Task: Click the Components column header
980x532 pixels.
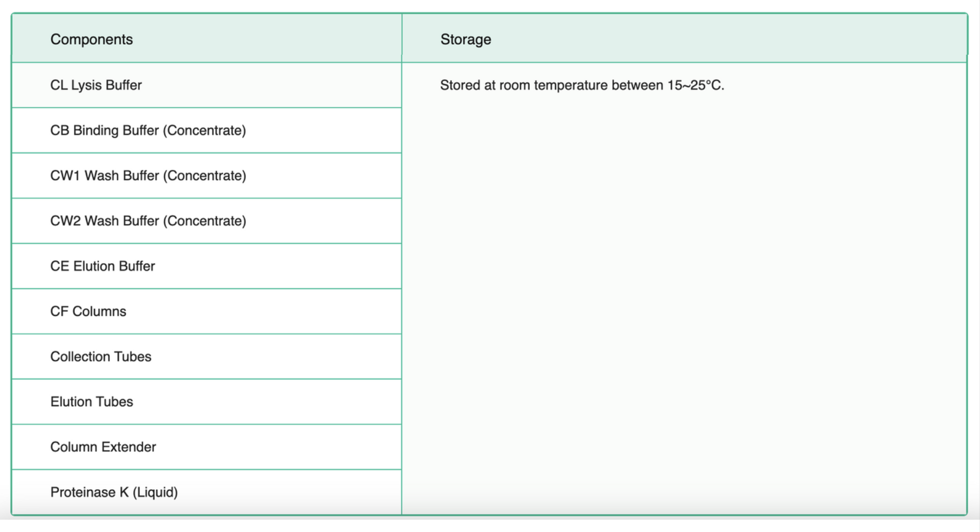Action: (x=92, y=39)
